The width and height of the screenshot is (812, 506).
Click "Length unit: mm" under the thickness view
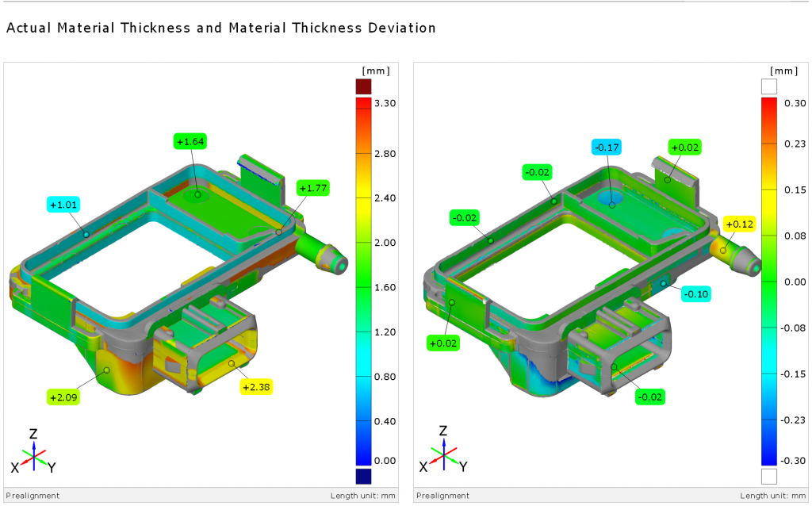362,496
